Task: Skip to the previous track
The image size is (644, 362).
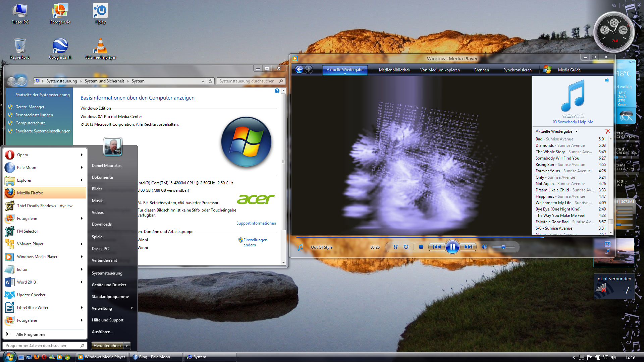Action: click(437, 247)
